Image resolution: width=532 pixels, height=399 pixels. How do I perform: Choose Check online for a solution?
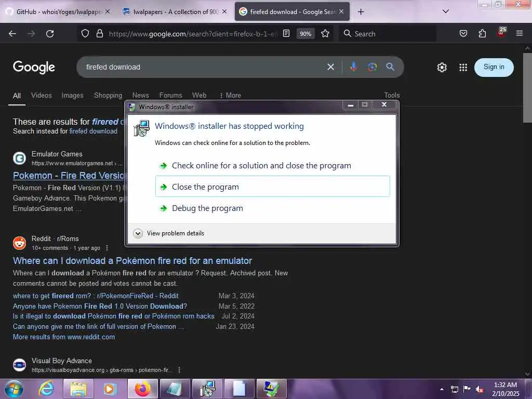pos(273,166)
